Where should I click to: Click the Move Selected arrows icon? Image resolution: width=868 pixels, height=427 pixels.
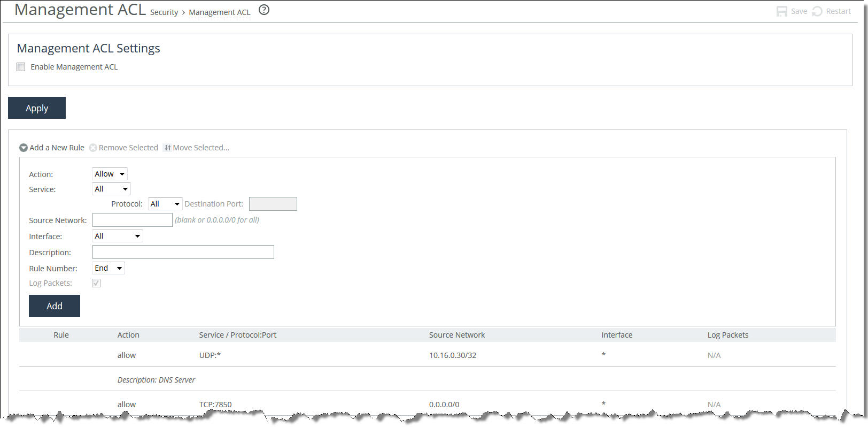point(167,148)
